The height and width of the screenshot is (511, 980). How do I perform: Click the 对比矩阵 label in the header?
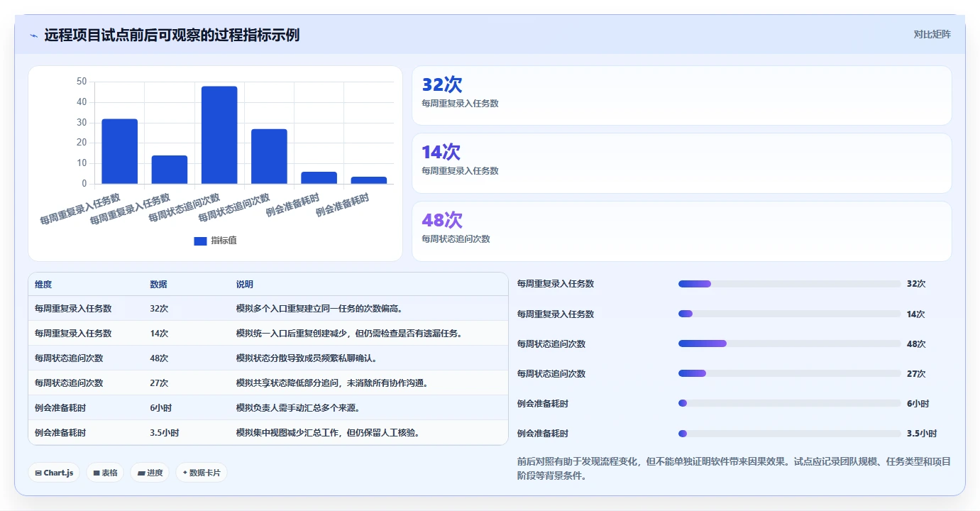932,34
